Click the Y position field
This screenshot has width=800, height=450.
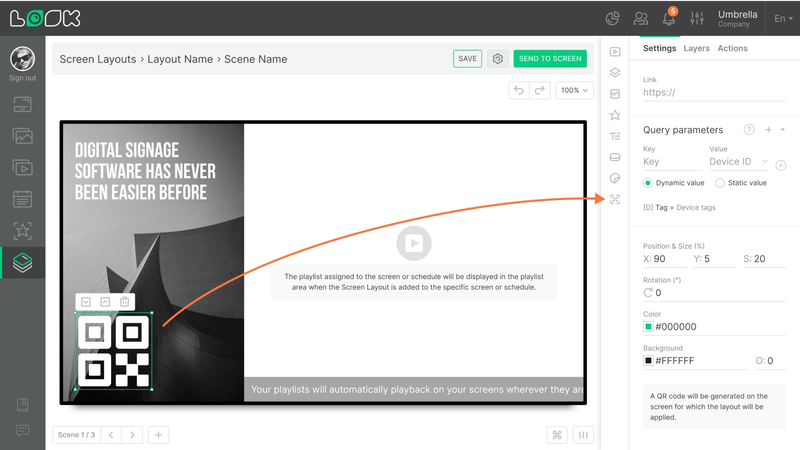click(714, 259)
